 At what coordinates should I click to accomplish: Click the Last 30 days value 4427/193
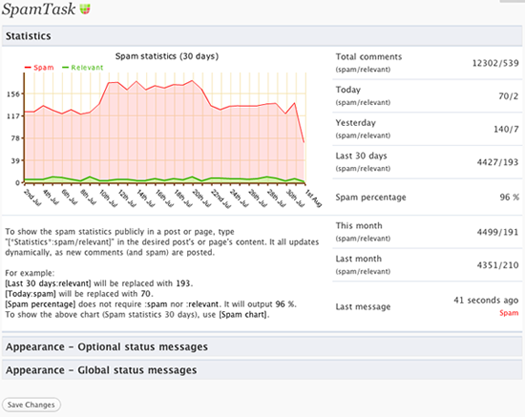pyautogui.click(x=498, y=162)
